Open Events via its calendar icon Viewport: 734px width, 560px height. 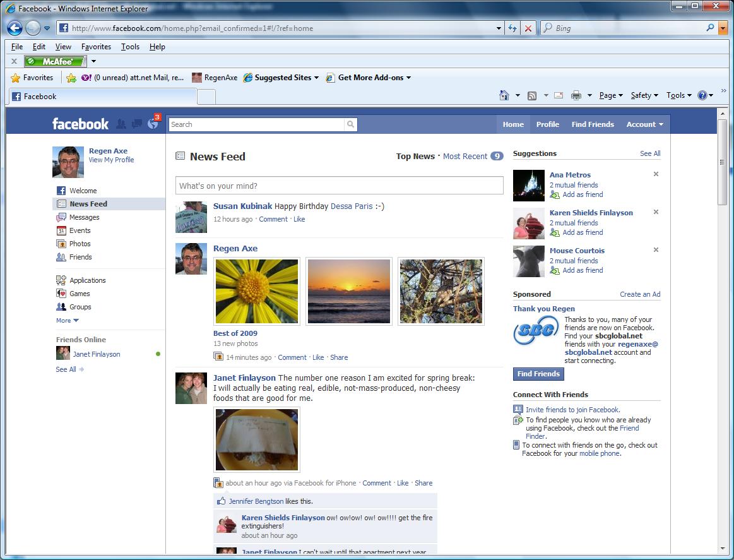click(61, 230)
